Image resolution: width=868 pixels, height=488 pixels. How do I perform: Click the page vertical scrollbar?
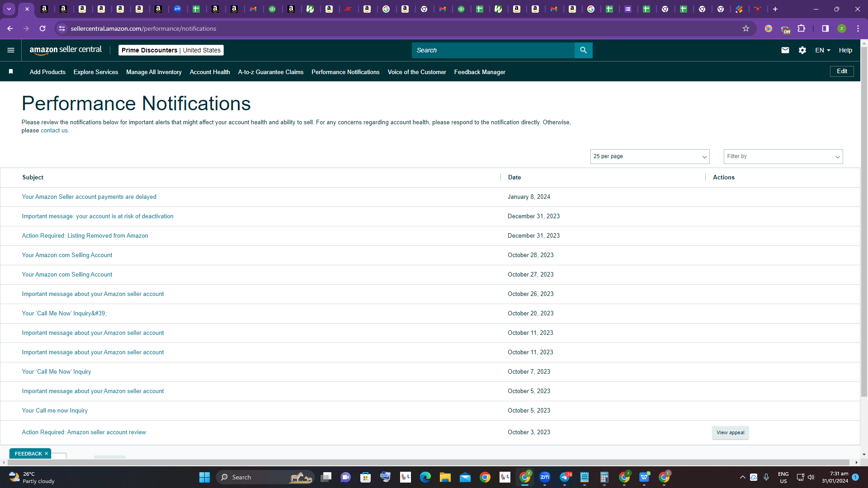click(864, 221)
